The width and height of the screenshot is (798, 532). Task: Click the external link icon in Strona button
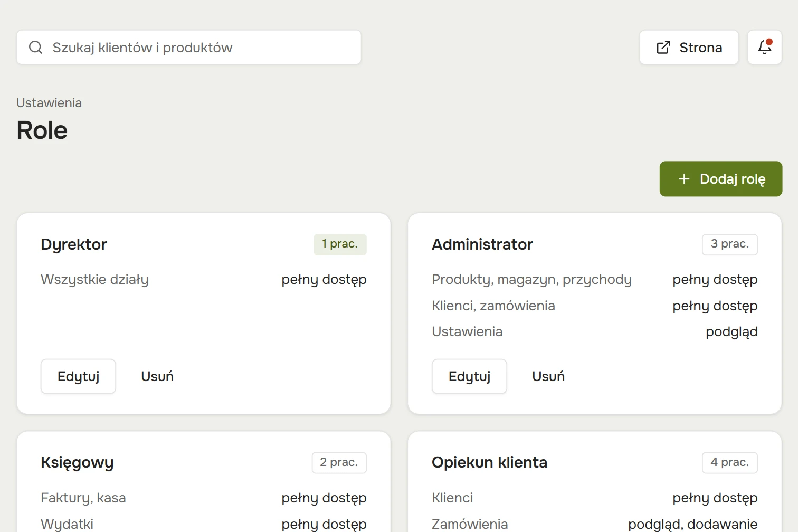coord(663,47)
